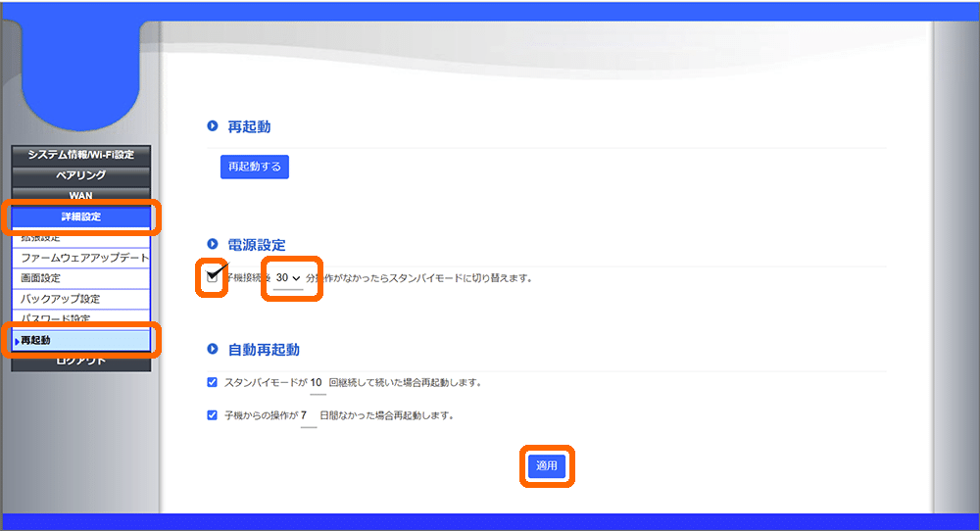Click the 自動再起動 section heading arrow icon
This screenshot has height=531, width=980.
coord(212,350)
